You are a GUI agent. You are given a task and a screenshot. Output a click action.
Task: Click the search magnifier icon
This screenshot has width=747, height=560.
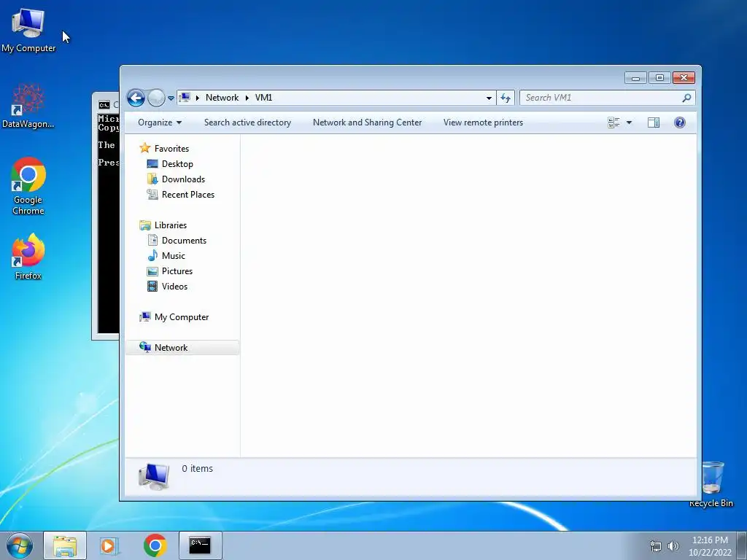tap(686, 98)
